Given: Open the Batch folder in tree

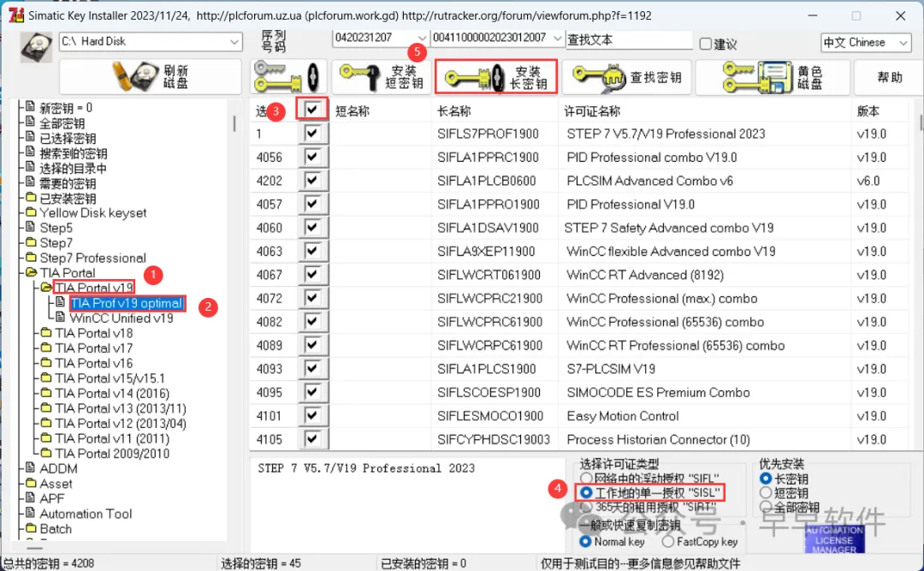Looking at the screenshot, I should point(56,528).
